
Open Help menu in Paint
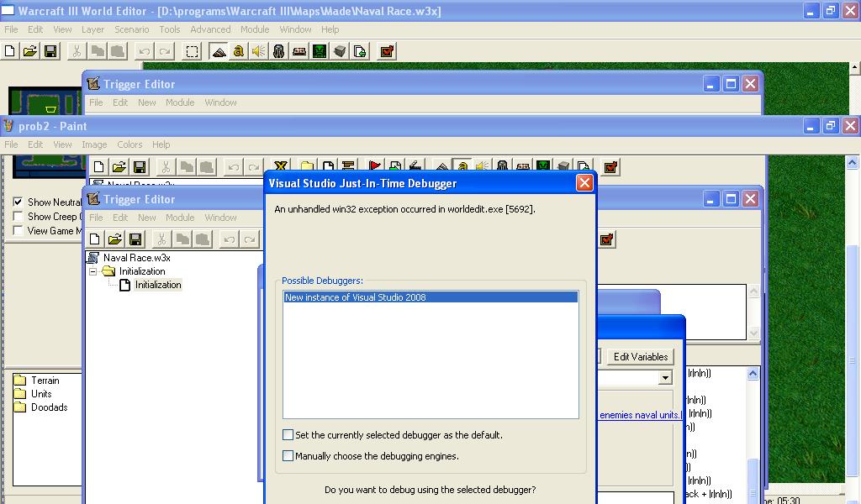pyautogui.click(x=161, y=144)
